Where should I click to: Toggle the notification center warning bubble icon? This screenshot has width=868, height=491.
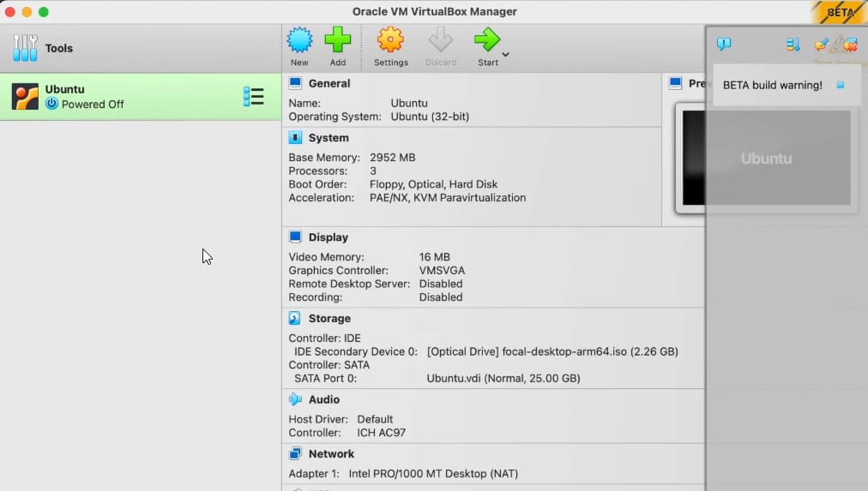click(724, 44)
